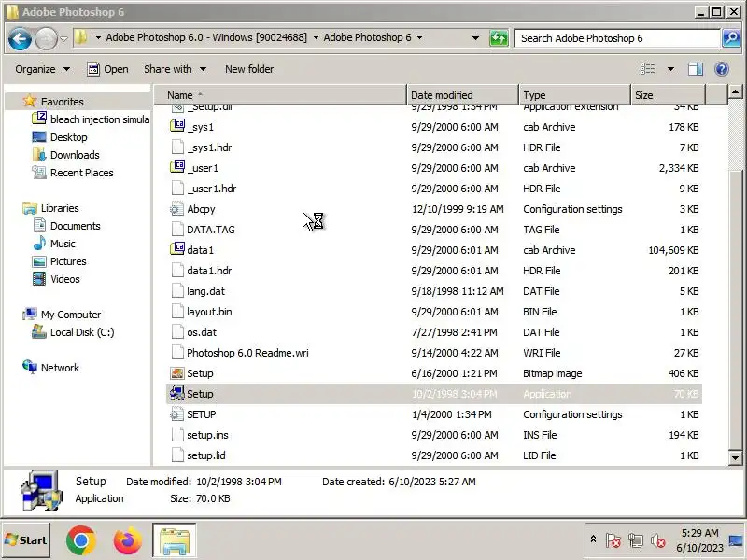Click the greyed Forward arrow button

[46, 38]
